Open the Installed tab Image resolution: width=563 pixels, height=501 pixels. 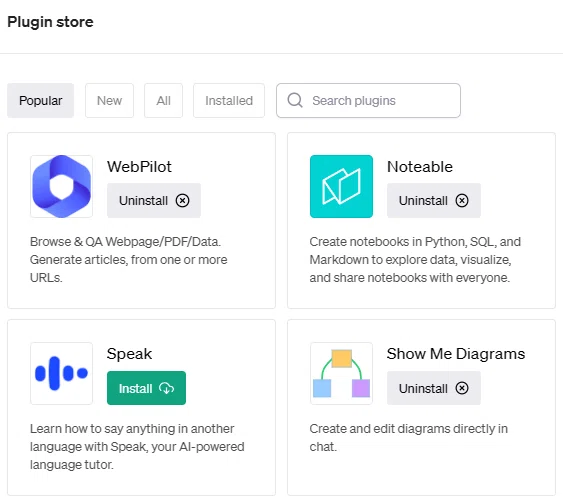pyautogui.click(x=229, y=101)
